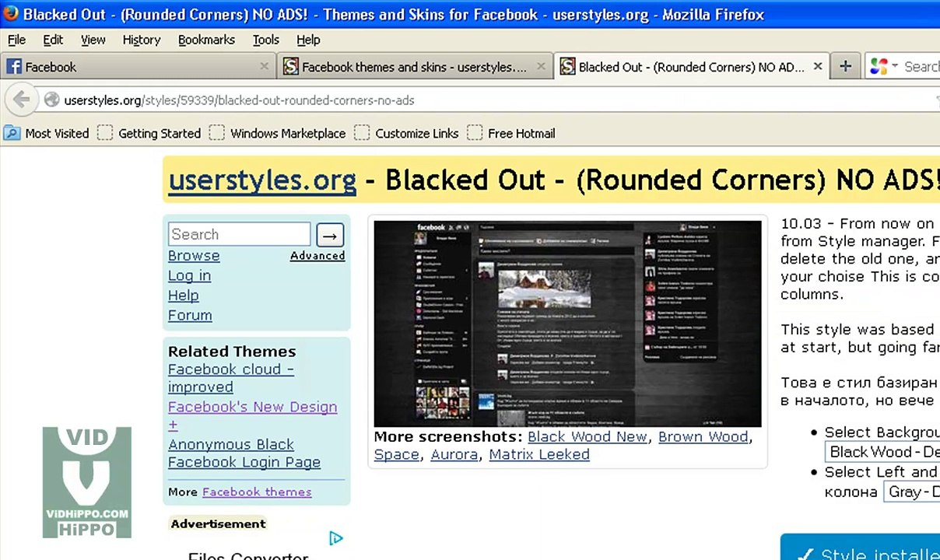The image size is (940, 560).
Task: Click the userstyles.org search field
Action: 239,234
